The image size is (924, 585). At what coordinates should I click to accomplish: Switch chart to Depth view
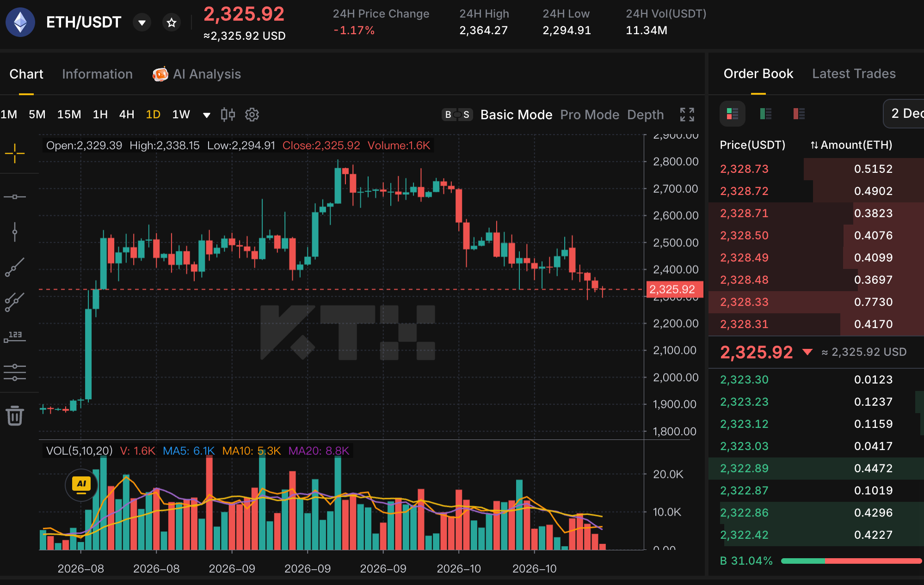click(x=645, y=115)
